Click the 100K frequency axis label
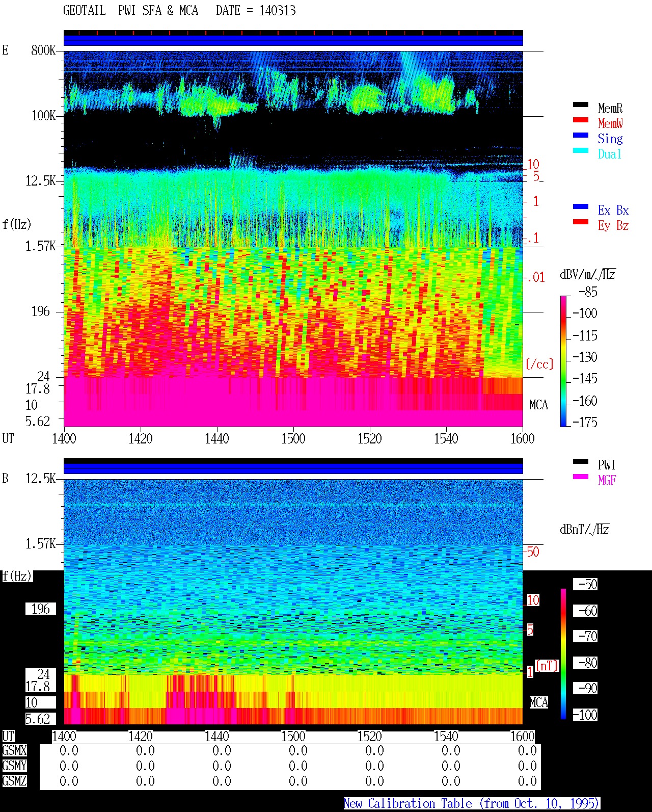652x812 pixels. pyautogui.click(x=43, y=116)
